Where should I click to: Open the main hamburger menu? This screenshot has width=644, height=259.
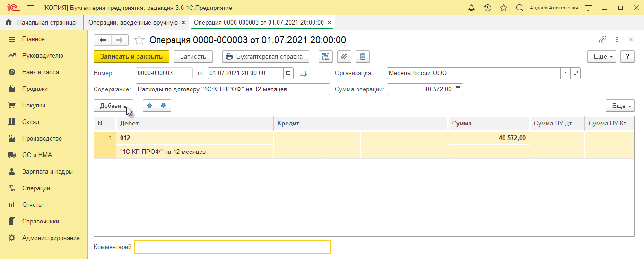pyautogui.click(x=30, y=8)
